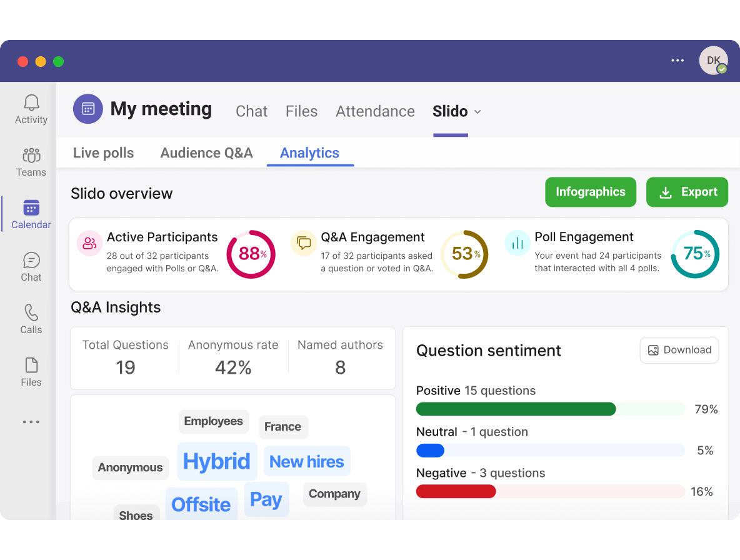The height and width of the screenshot is (560, 740).
Task: Download the Question sentiment chart
Action: tap(679, 350)
